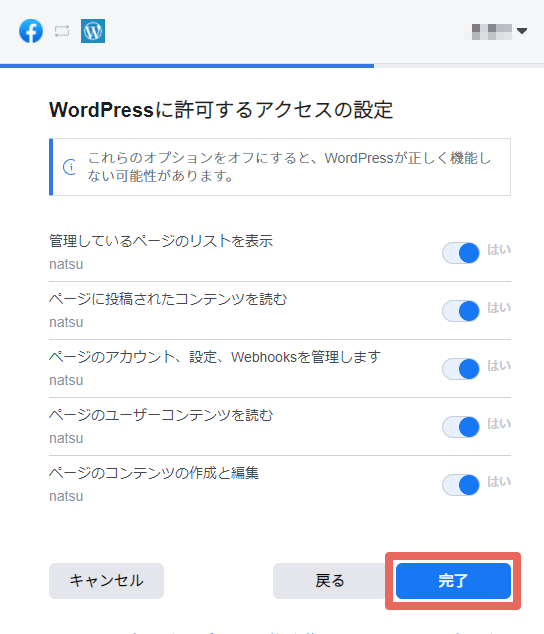
Task: Click the heading WordPressに許可するアクセスの設定
Action: click(221, 110)
